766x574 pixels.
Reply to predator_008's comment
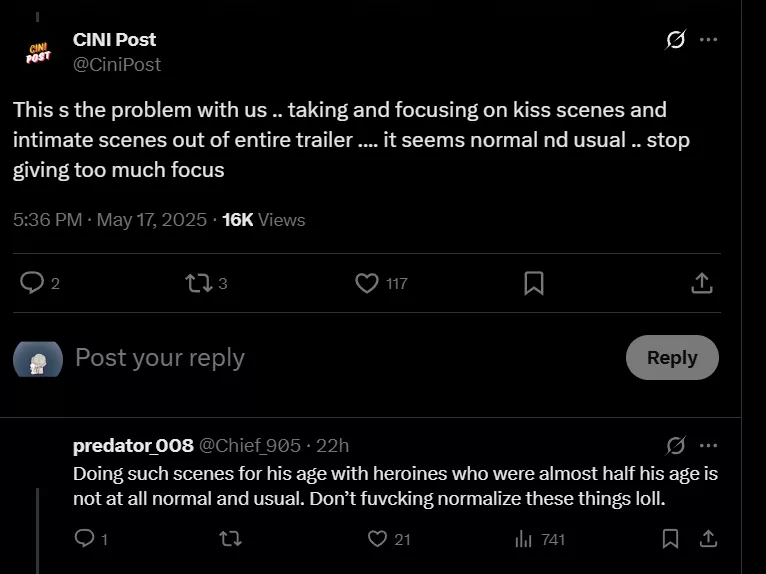(x=84, y=539)
